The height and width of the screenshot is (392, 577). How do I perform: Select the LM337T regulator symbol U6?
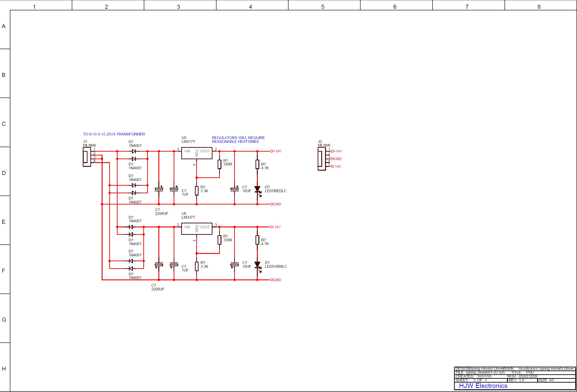coord(197,229)
